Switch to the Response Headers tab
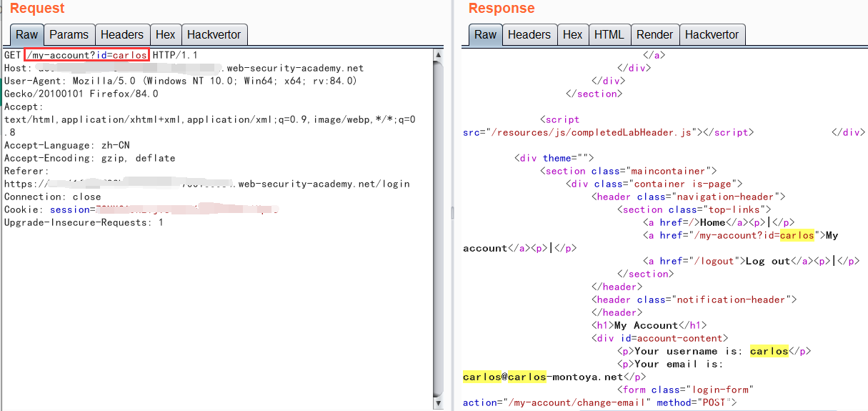Image resolution: width=868 pixels, height=411 pixels. [529, 34]
